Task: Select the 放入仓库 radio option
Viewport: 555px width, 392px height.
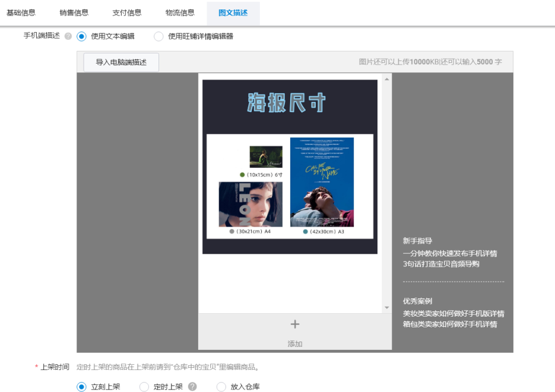Action: (221, 387)
